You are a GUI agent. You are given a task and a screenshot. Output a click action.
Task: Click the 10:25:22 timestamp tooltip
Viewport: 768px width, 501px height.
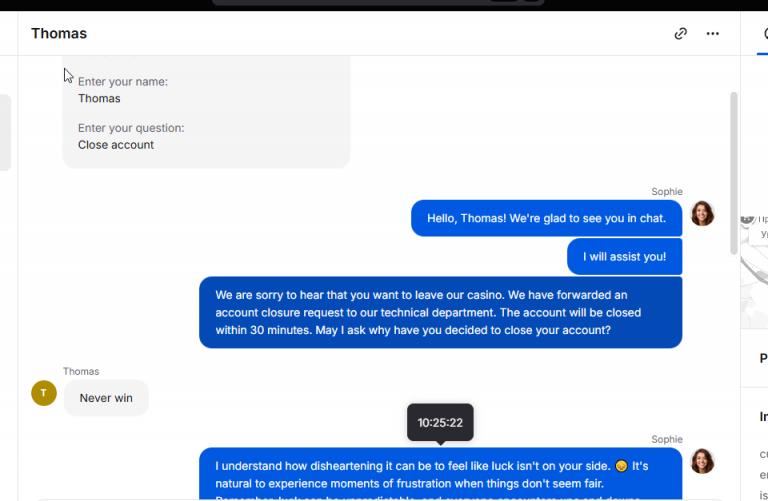[x=440, y=422]
